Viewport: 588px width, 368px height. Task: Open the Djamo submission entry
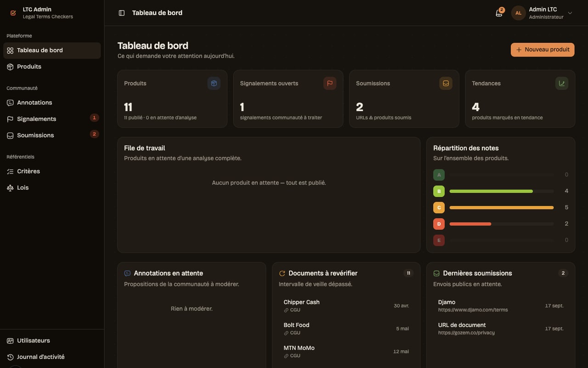tap(501, 306)
